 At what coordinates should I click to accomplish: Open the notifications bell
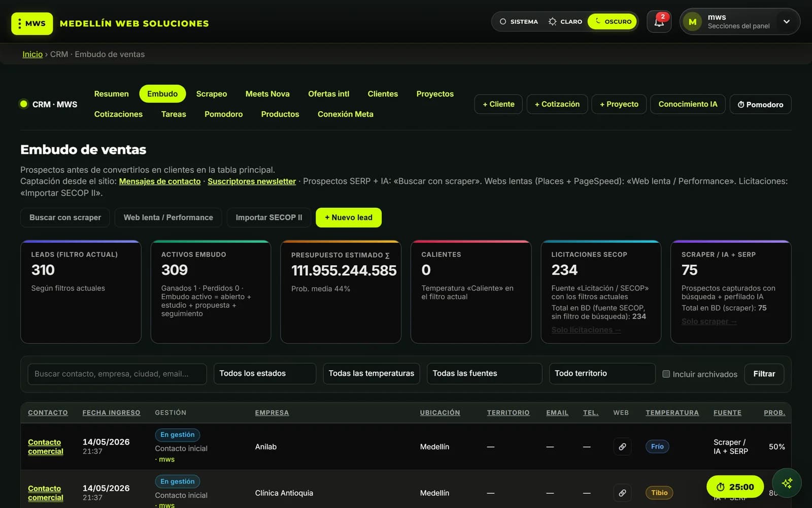point(659,22)
